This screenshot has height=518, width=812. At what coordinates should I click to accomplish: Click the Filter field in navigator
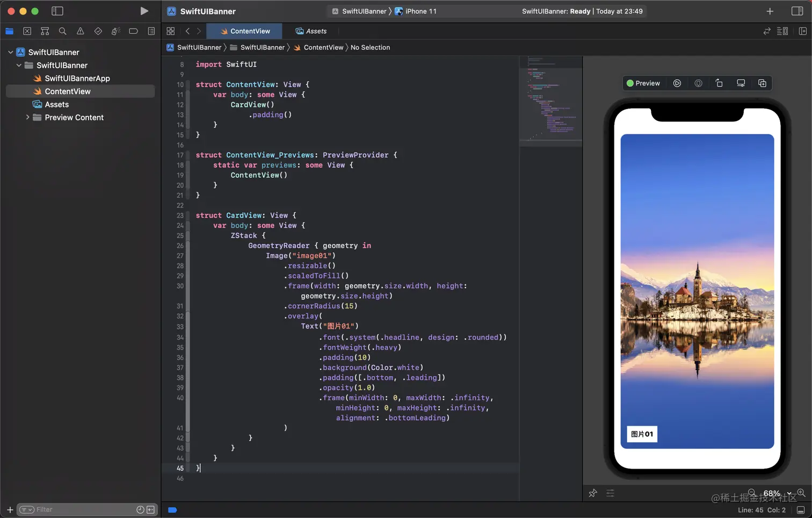(x=87, y=509)
